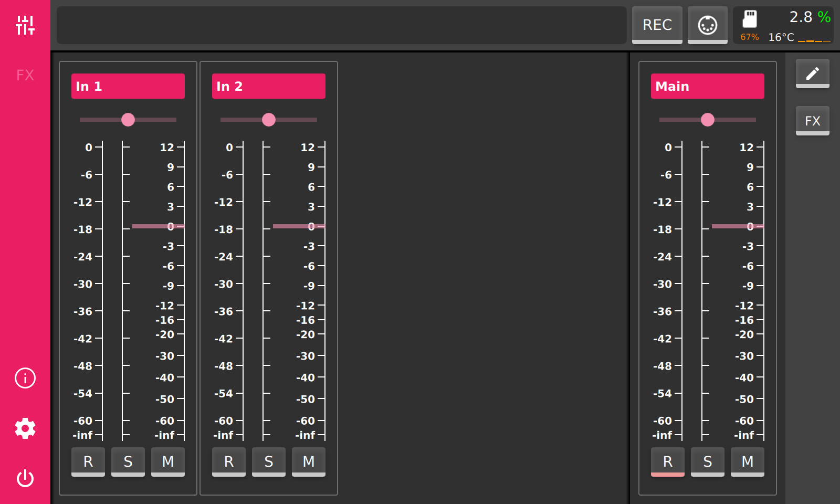
Task: Open the FX button on right panel
Action: (812, 121)
